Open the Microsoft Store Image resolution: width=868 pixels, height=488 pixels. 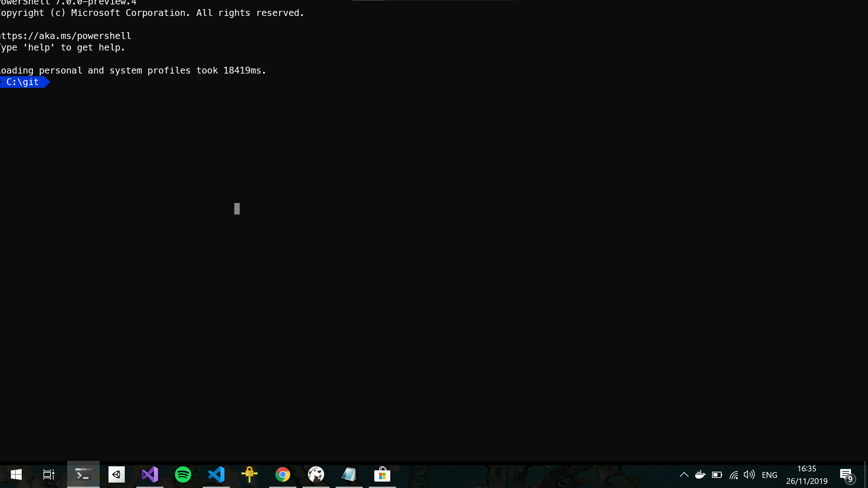coord(382,474)
